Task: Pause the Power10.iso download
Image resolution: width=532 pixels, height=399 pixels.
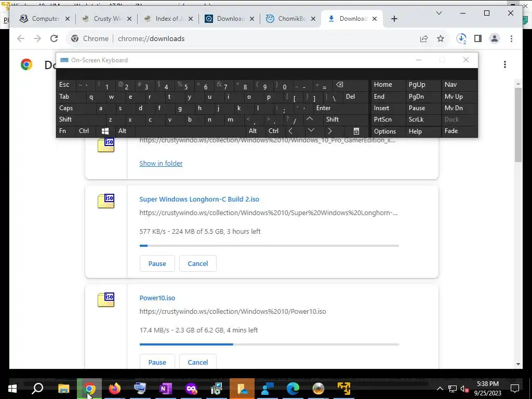Action: coord(157,362)
